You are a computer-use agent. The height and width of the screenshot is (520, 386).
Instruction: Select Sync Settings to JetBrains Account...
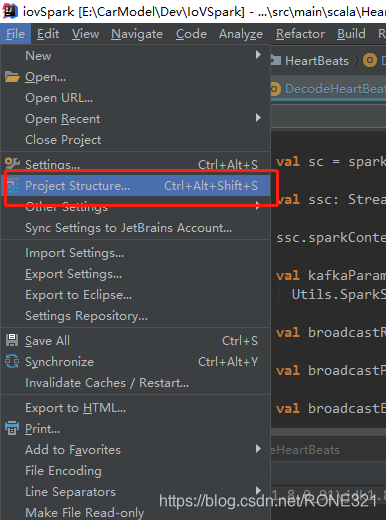(135, 228)
